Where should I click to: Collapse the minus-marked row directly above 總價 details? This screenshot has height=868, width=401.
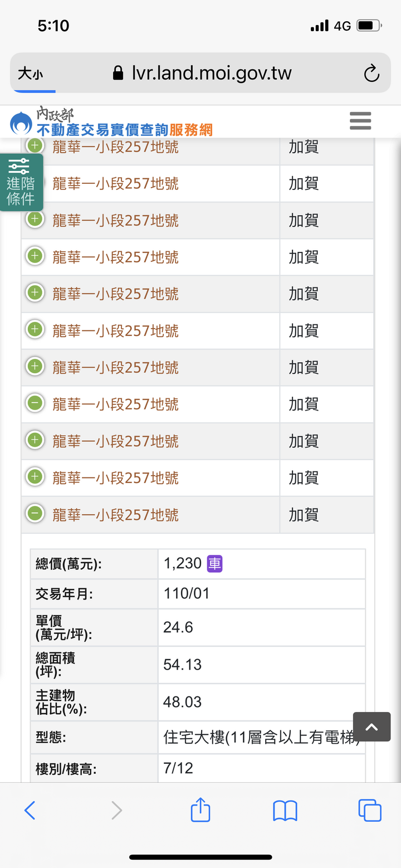tap(35, 513)
